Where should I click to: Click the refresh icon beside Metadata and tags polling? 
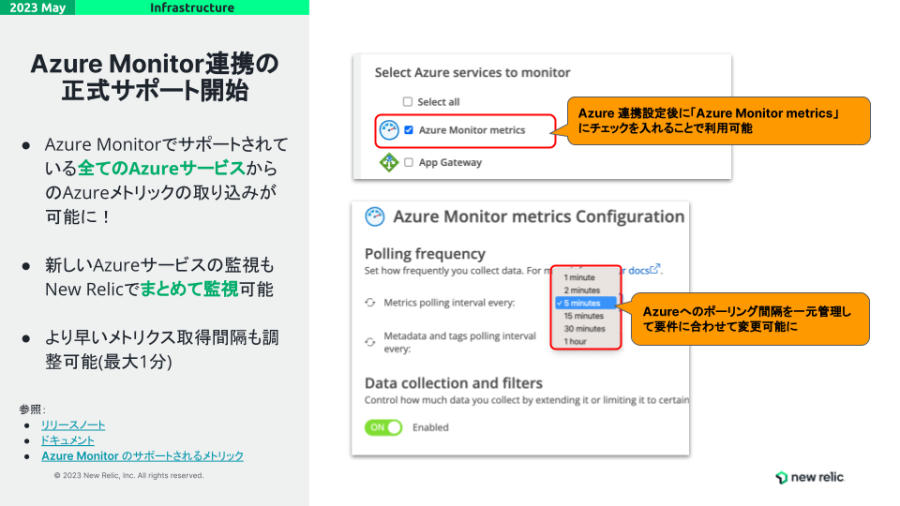tap(370, 342)
